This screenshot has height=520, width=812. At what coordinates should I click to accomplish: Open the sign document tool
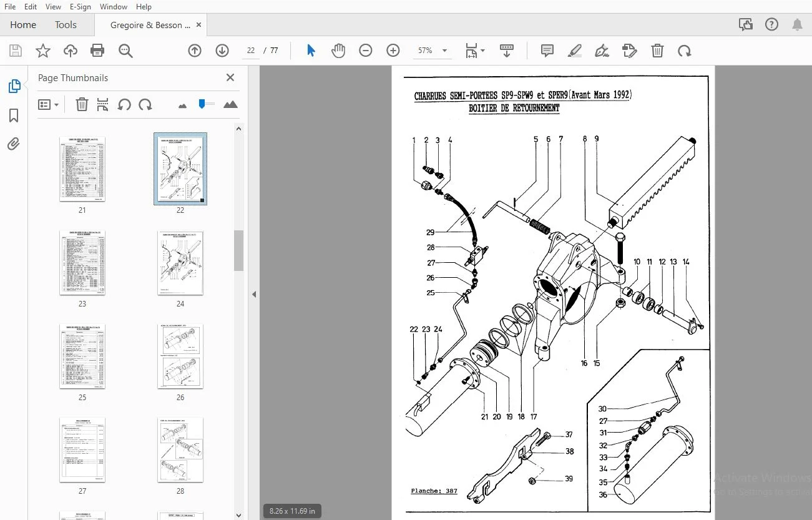click(602, 51)
